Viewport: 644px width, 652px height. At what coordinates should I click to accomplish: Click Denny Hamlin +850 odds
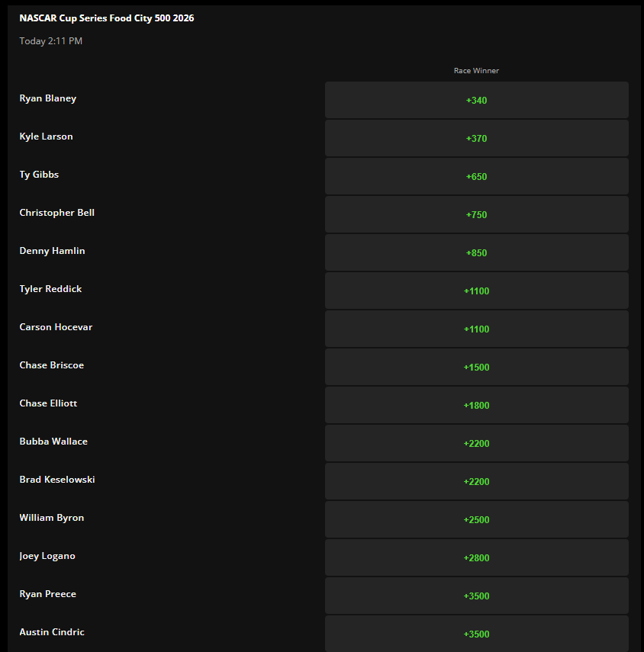476,252
